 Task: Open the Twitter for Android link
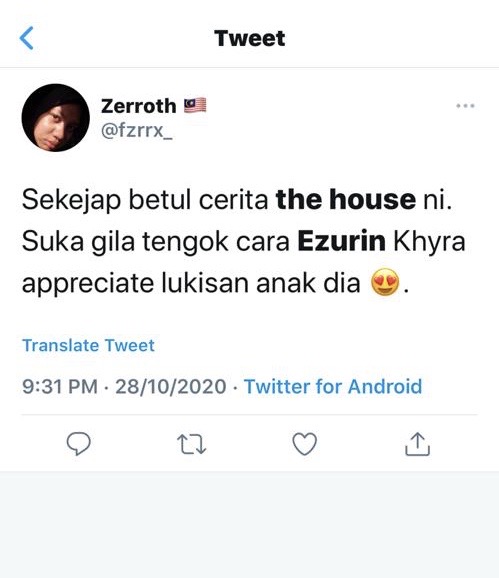coord(333,386)
